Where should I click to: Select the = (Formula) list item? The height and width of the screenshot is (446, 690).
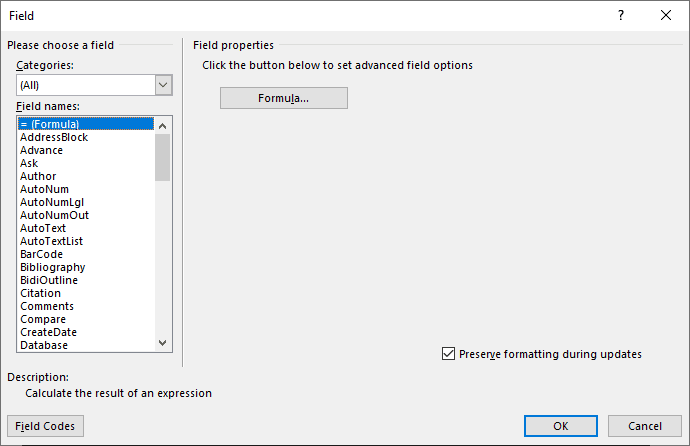(x=86, y=124)
